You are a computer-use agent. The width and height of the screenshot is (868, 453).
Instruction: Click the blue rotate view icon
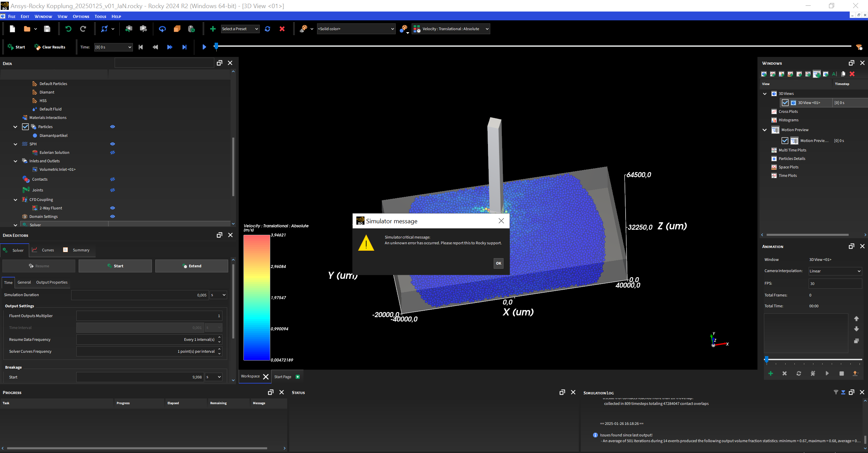(162, 29)
